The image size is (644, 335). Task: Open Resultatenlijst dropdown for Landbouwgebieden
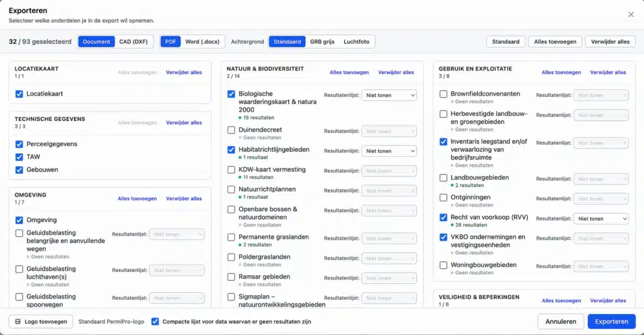pyautogui.click(x=601, y=179)
